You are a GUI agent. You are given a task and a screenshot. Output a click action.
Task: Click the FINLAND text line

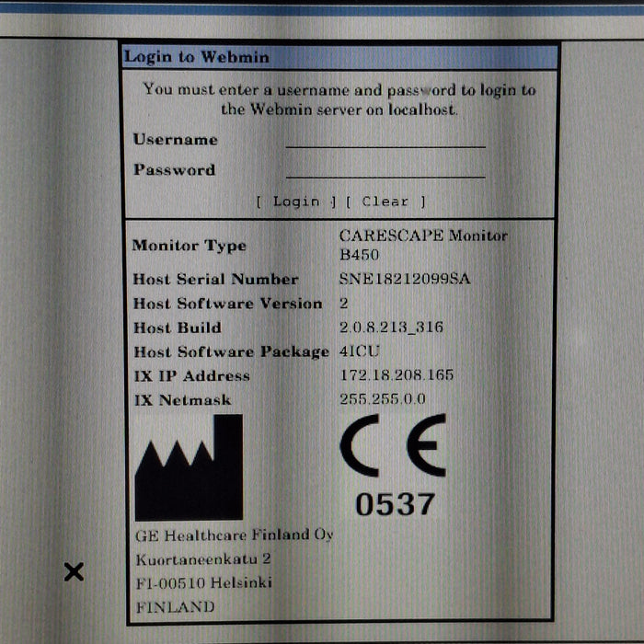176,607
